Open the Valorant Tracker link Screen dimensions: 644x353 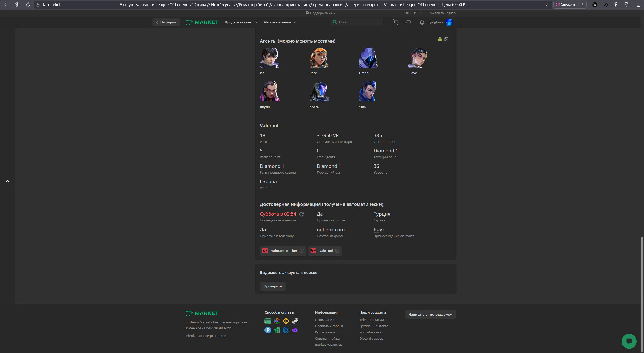pyautogui.click(x=283, y=251)
